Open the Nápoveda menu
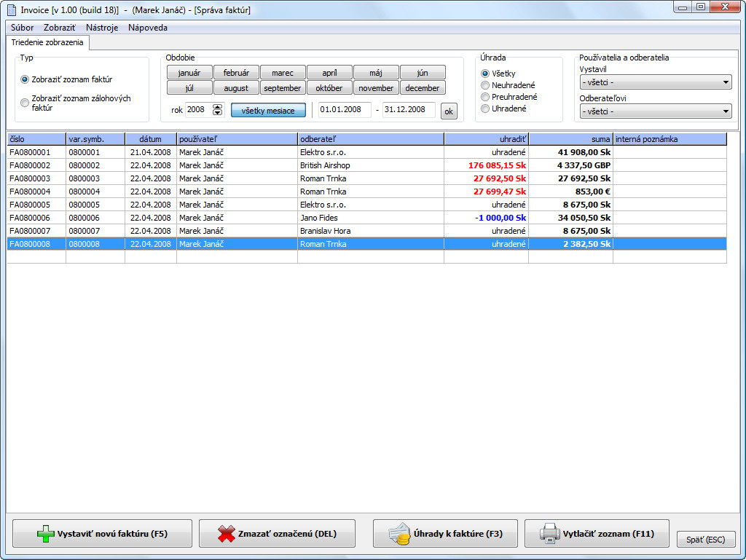Image resolution: width=746 pixels, height=560 pixels. pyautogui.click(x=147, y=28)
